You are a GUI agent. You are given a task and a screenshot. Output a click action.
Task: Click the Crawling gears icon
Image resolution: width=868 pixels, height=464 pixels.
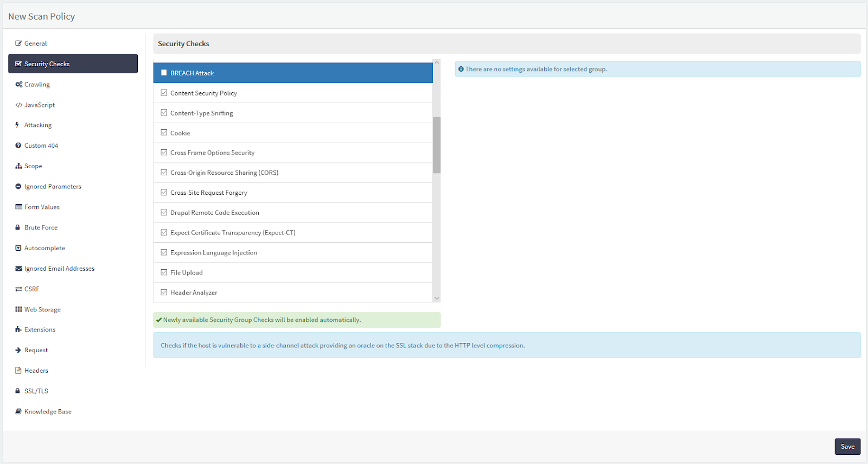pos(18,85)
